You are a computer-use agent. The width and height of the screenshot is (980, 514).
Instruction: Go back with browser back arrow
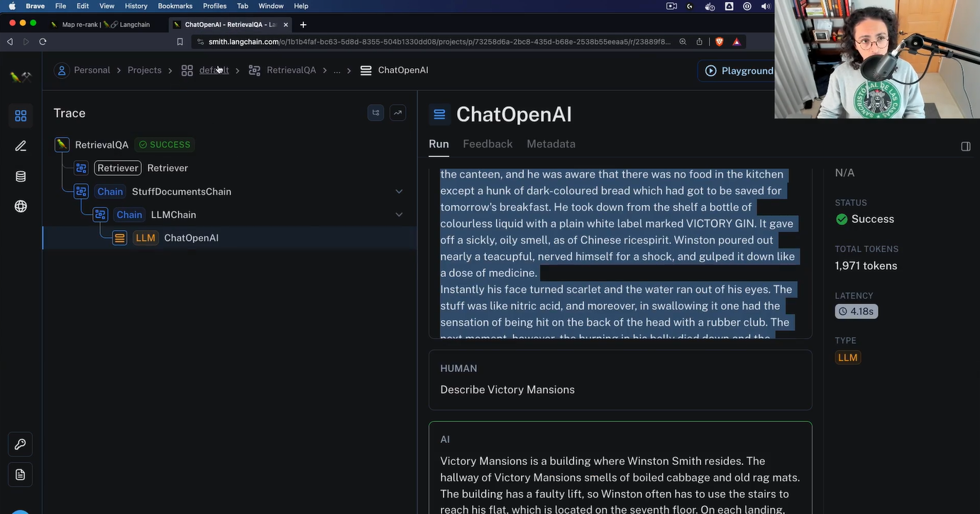point(10,42)
